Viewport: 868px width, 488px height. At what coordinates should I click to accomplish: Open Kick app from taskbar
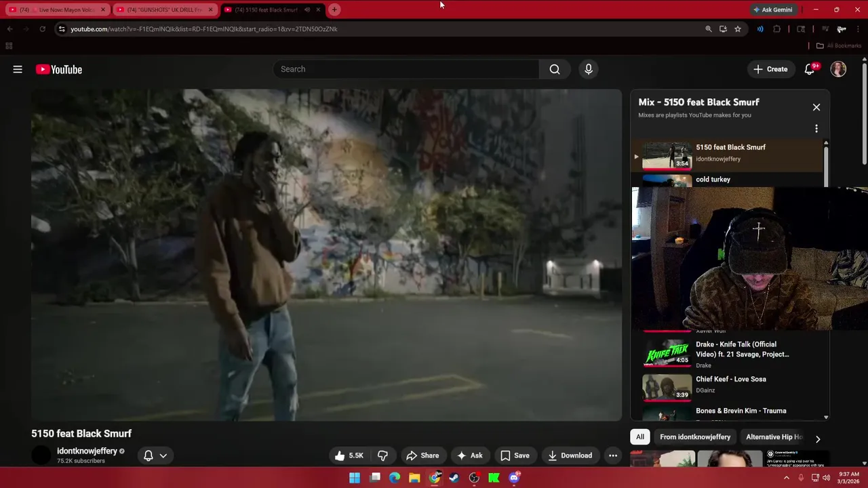point(494,478)
